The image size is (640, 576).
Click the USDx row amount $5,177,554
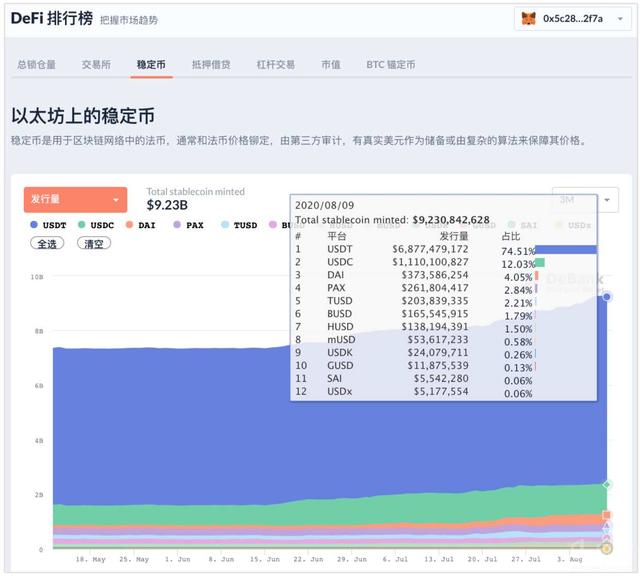[x=441, y=392]
